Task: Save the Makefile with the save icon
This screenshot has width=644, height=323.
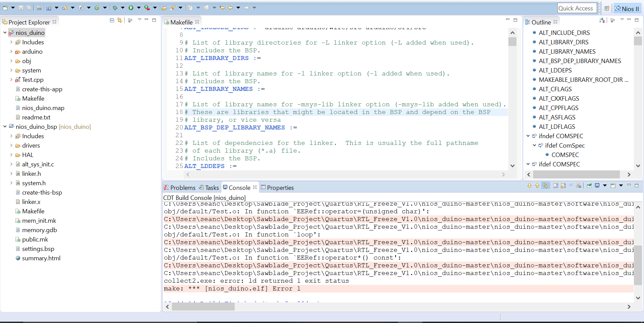Action: (x=21, y=7)
